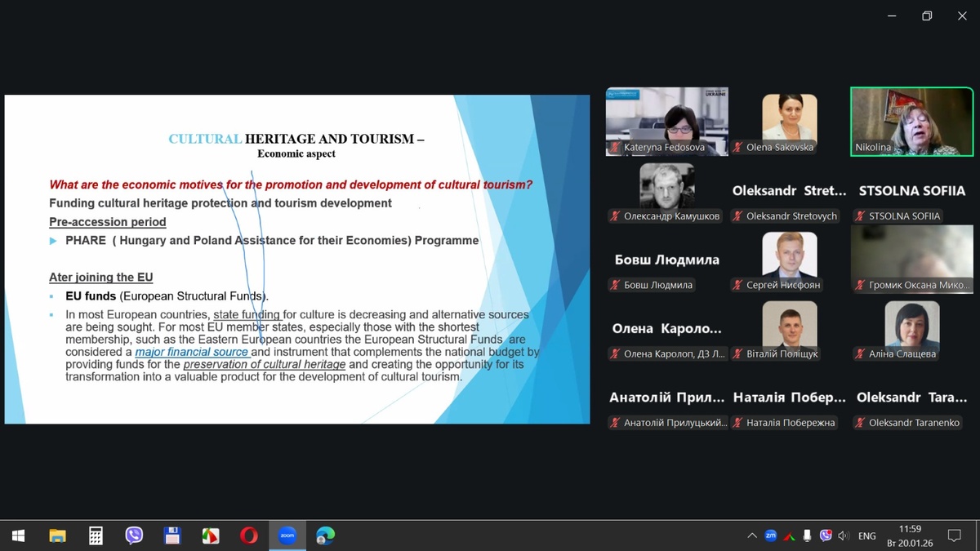Viewport: 980px width, 551px height.
Task: Open the volume speaker tray icon
Action: pos(844,535)
